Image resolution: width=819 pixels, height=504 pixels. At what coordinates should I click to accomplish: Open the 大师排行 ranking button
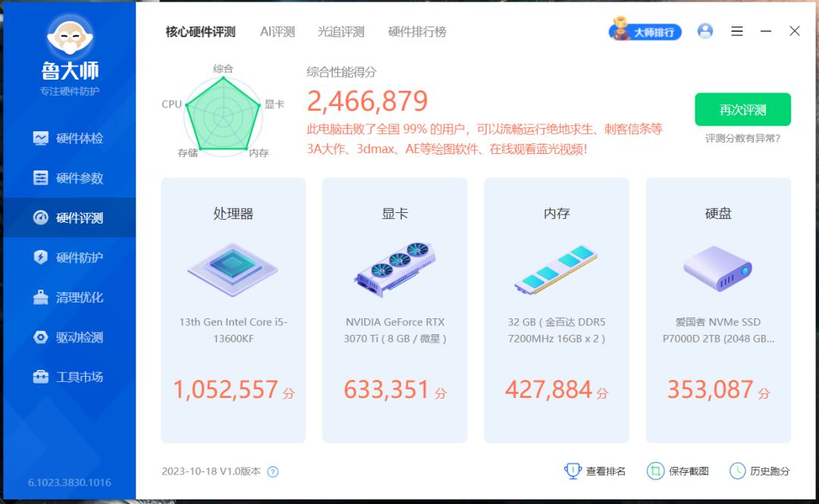(645, 31)
